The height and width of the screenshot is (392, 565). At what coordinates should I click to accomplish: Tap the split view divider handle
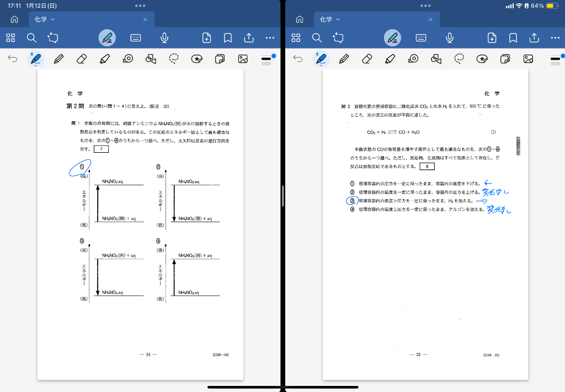point(282,196)
